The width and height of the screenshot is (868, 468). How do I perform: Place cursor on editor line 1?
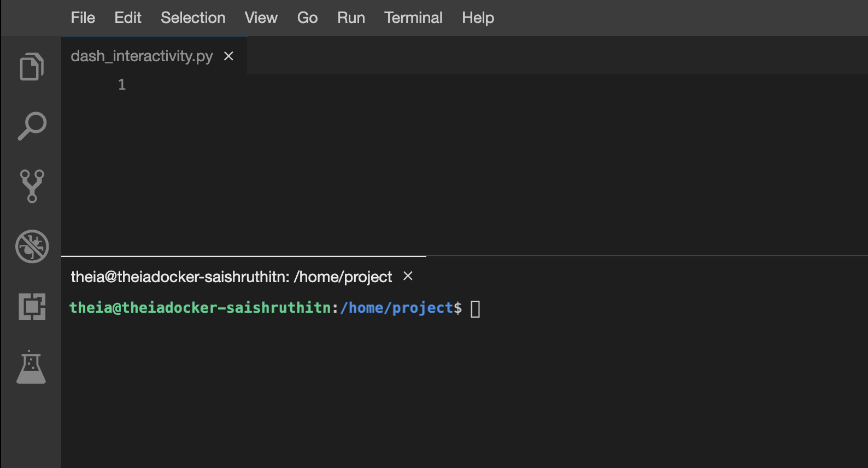328,85
